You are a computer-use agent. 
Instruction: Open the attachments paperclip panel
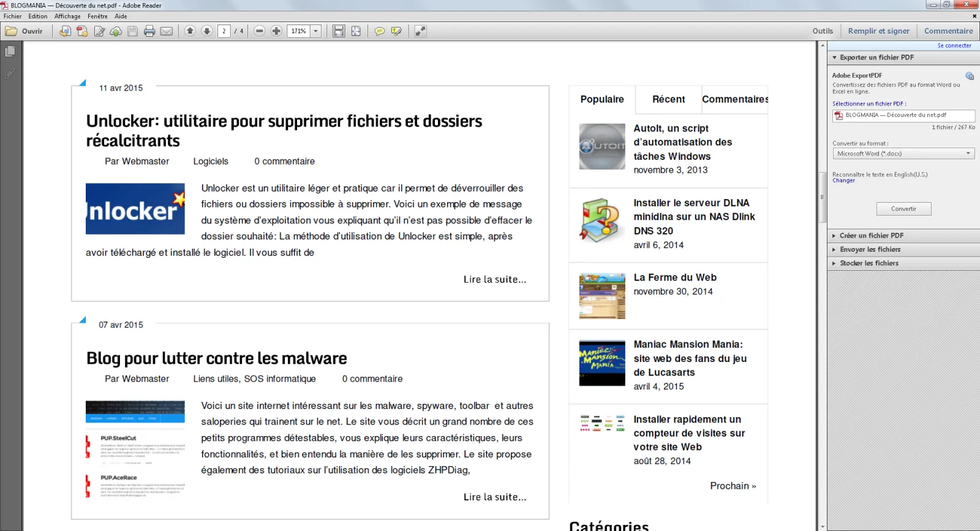coord(10,73)
